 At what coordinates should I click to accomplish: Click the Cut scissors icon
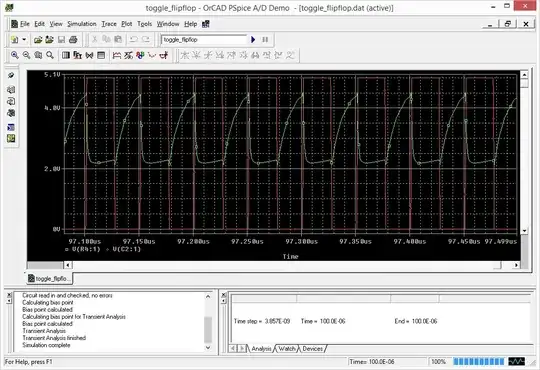(x=94, y=39)
